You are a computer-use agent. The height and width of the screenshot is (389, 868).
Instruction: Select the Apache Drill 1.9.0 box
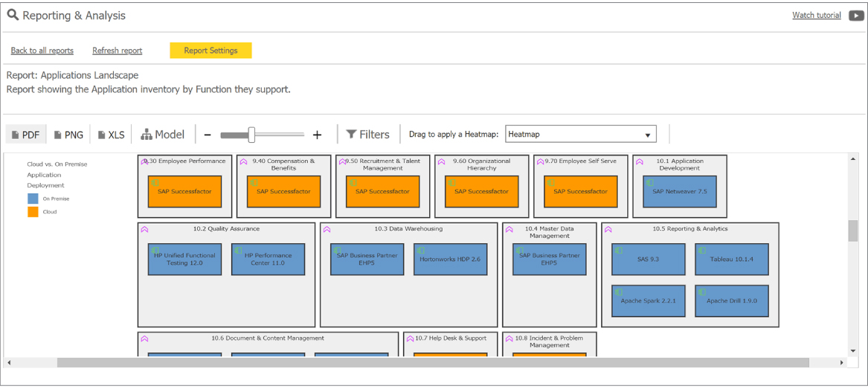(x=732, y=301)
